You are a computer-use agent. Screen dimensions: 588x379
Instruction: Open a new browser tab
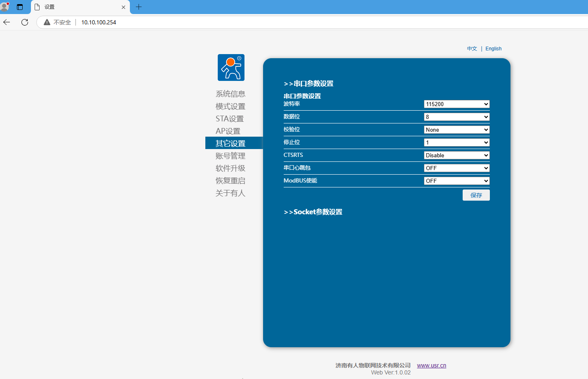coord(139,7)
